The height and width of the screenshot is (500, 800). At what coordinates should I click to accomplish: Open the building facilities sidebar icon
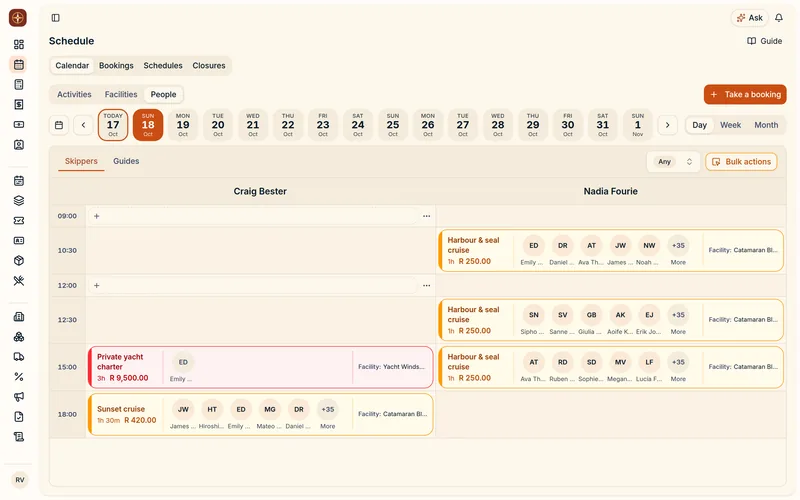pyautogui.click(x=19, y=317)
